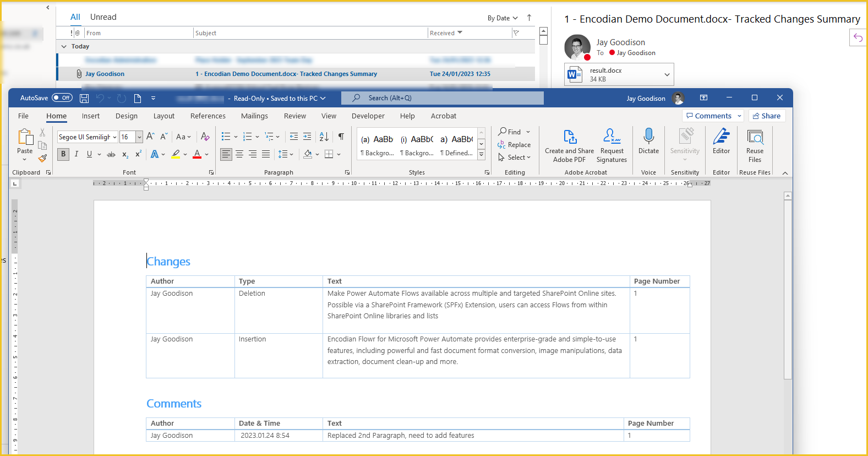Switch to the Design tab
This screenshot has width=868, height=456.
click(x=127, y=116)
